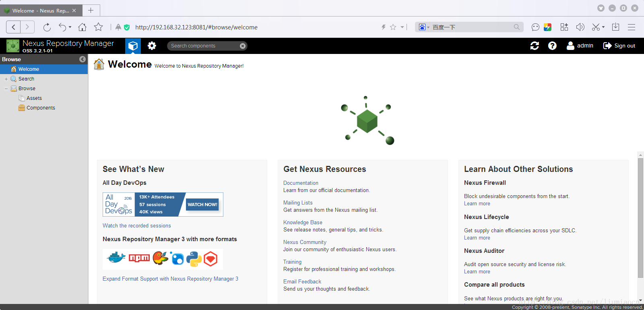Open the Documentation link
Viewport: 644px width, 310px height.
[x=301, y=183]
